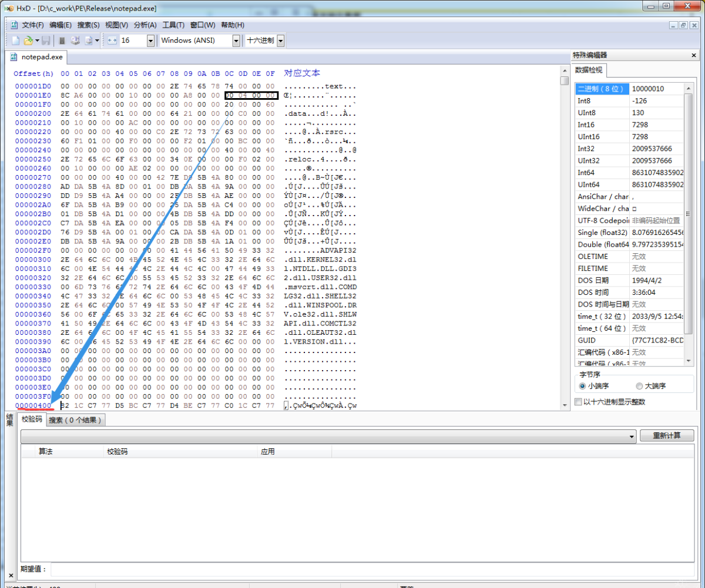Click the Save floppy disk icon
705x588 pixels.
point(46,41)
